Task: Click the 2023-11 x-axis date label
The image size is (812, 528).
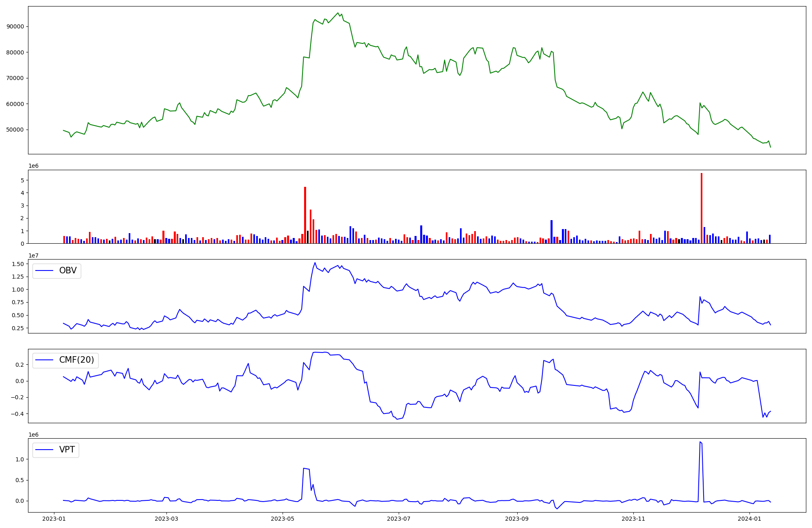Action: (633, 519)
